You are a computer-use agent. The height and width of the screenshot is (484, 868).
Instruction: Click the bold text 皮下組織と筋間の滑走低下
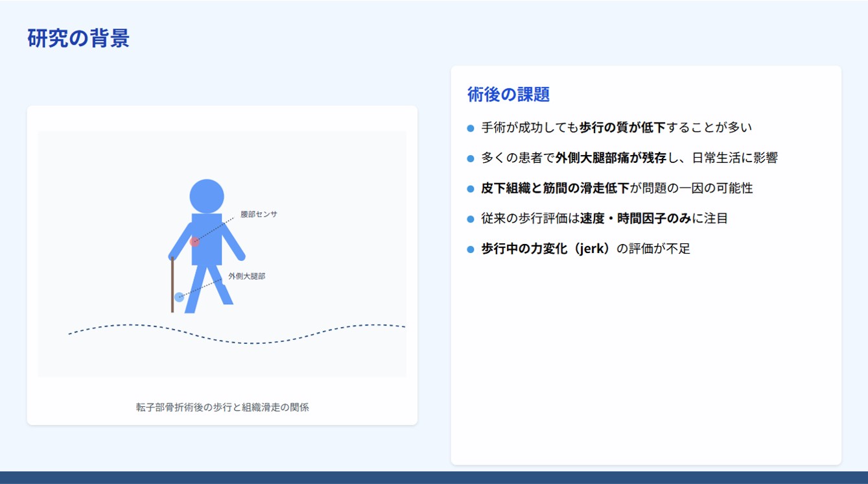555,188
